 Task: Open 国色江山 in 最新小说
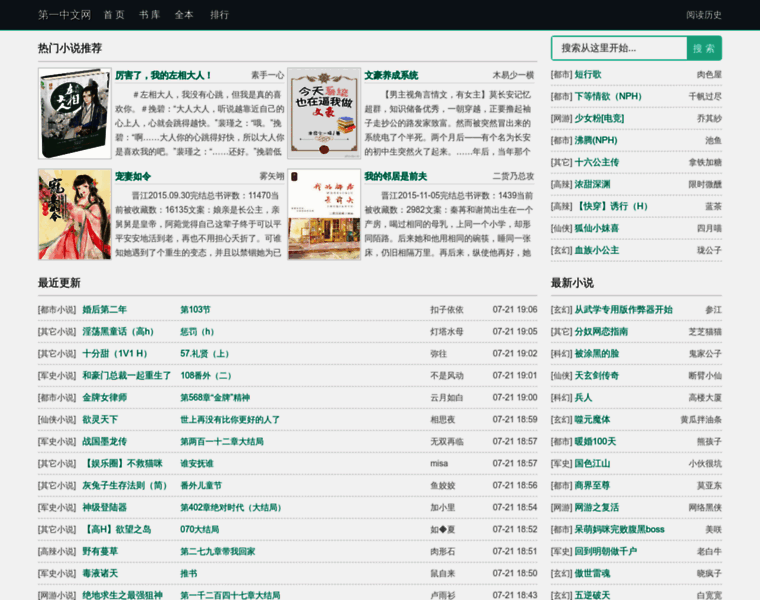(x=592, y=464)
